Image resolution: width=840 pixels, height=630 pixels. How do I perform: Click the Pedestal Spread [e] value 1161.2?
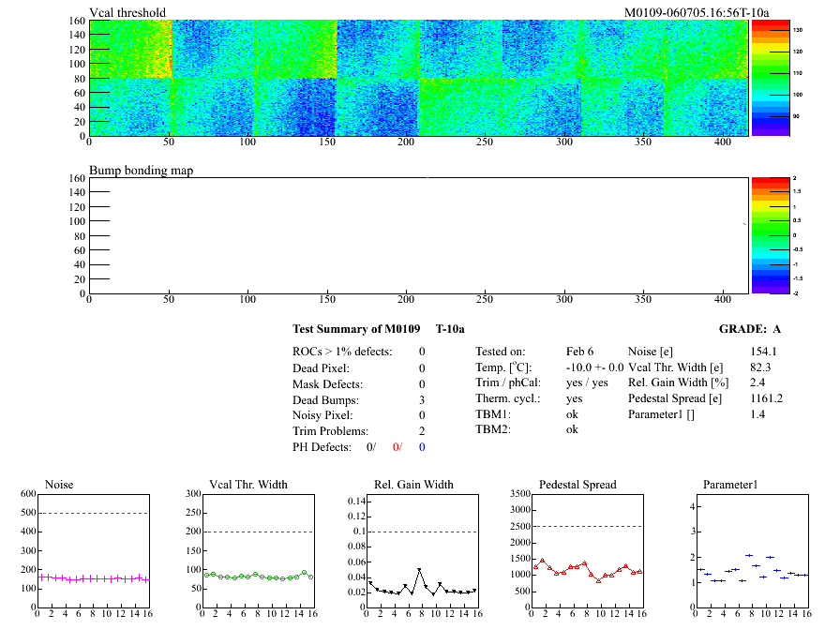coord(767,399)
